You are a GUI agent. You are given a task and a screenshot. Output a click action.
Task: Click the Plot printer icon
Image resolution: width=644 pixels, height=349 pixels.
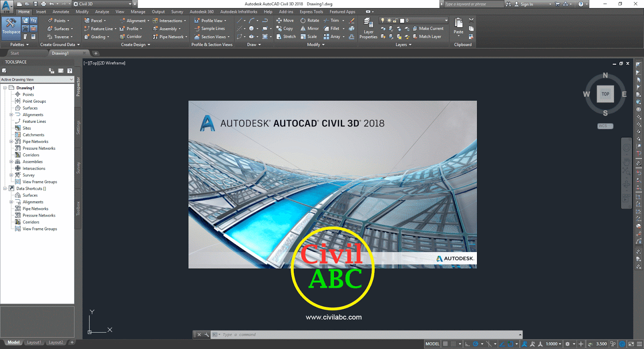tap(43, 4)
